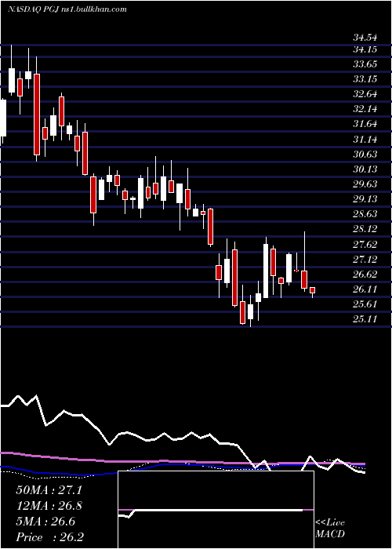This screenshot has width=392, height=549.
Task: Select the 30.13 price axis label
Action: pyautogui.click(x=365, y=169)
